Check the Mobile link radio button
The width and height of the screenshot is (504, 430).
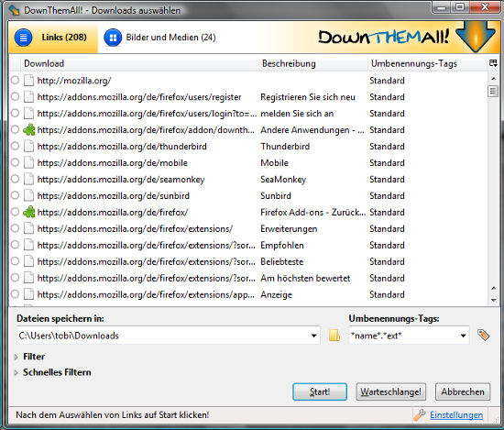[x=15, y=162]
